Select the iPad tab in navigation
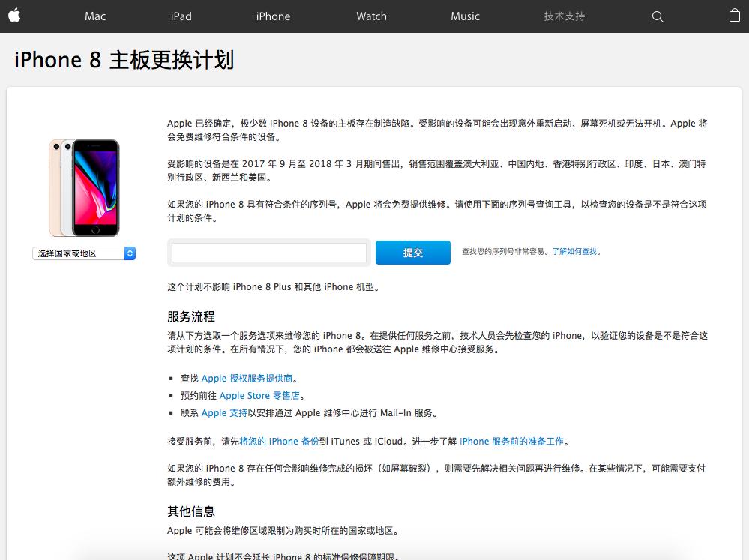Image resolution: width=749 pixels, height=560 pixels. (x=181, y=16)
